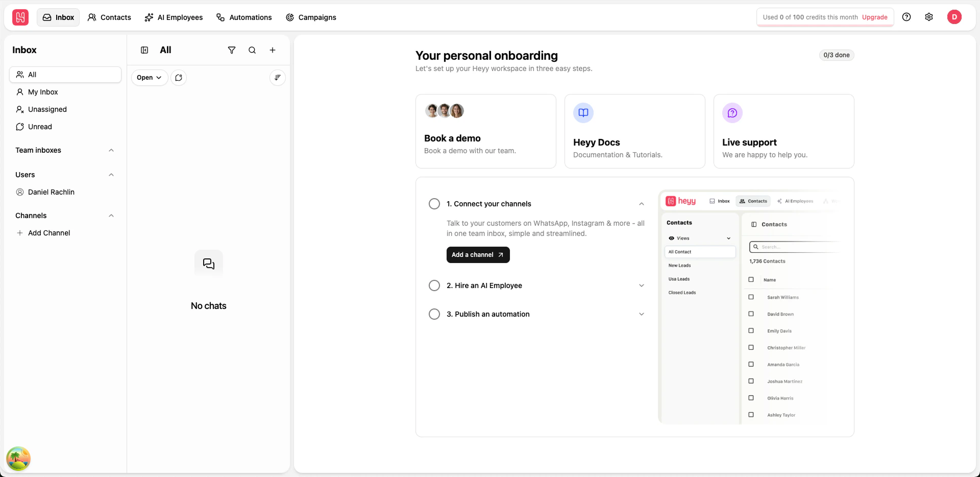Open the user avatar D menu
The image size is (980, 477).
coord(954,17)
